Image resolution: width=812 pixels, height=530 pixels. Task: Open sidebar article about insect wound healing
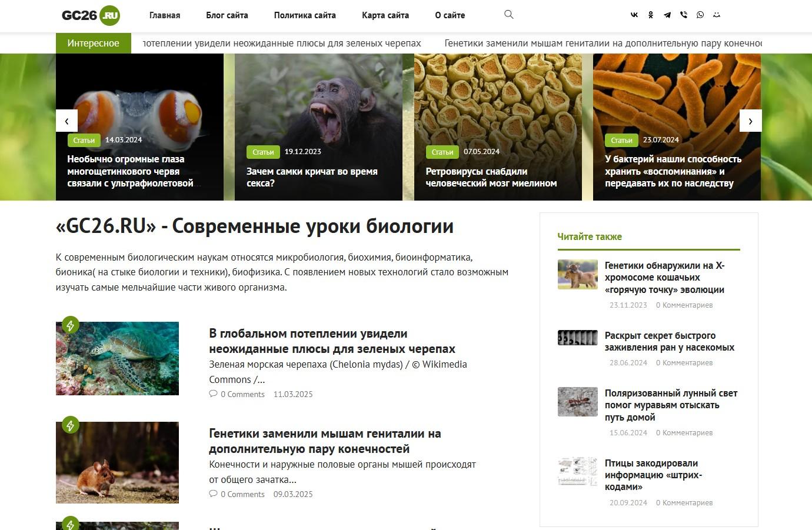[x=670, y=341]
